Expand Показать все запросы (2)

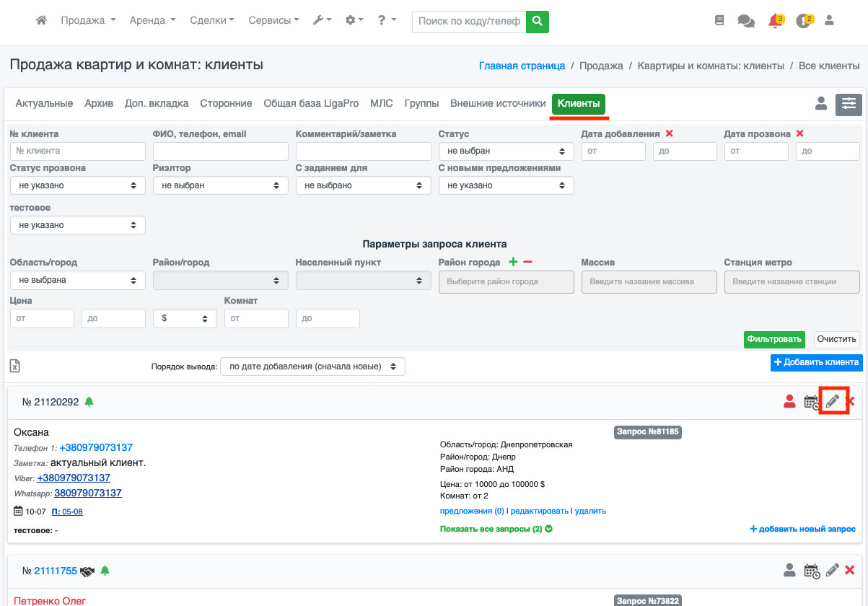[x=496, y=529]
